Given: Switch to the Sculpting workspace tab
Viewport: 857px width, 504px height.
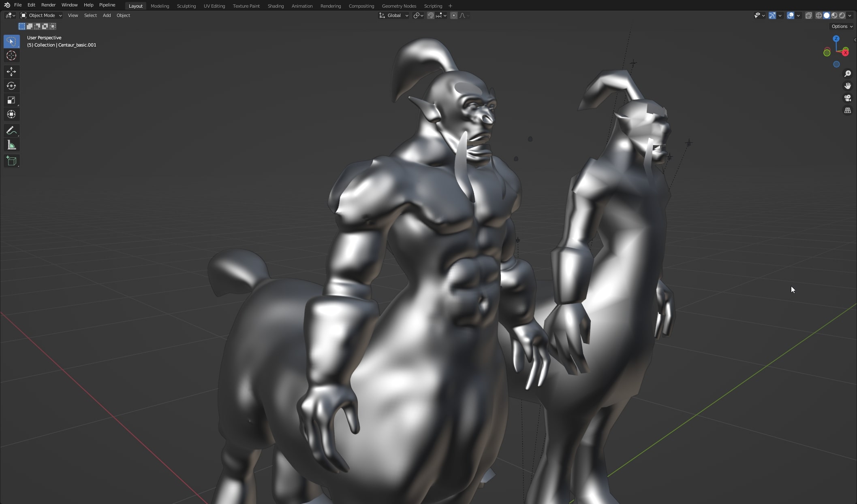Looking at the screenshot, I should (186, 6).
